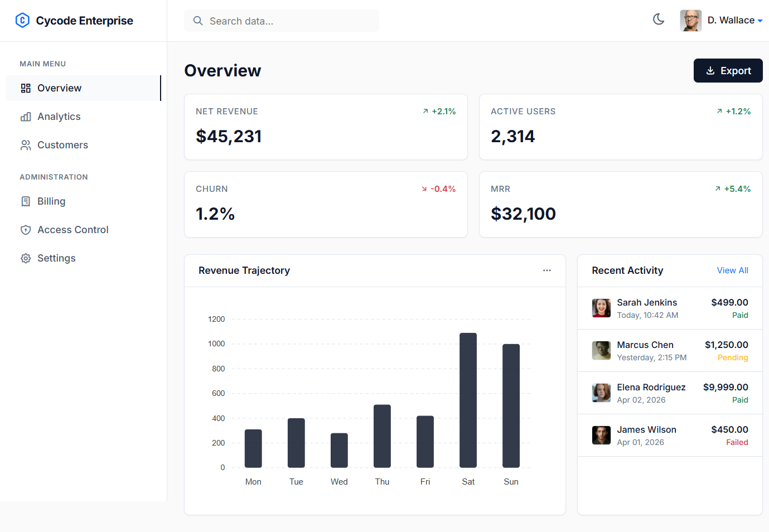The height and width of the screenshot is (532, 769).
Task: Click Sarah Jenkins' profile thumbnail
Action: click(601, 308)
